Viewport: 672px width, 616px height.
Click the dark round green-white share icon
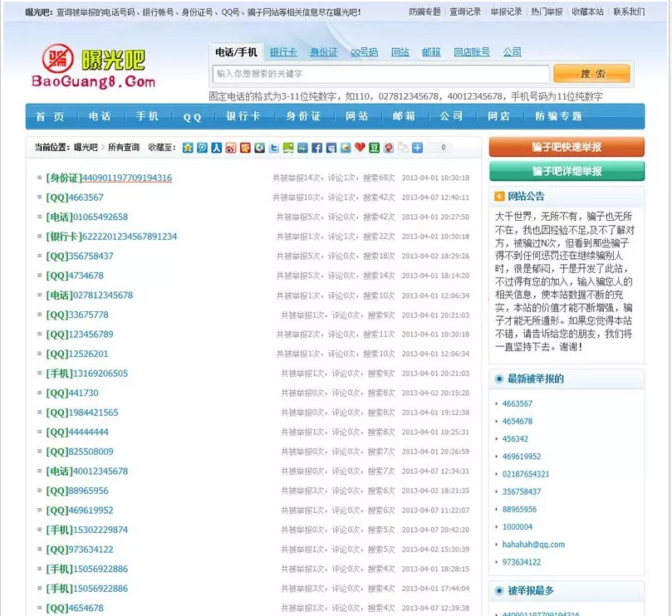point(260,148)
